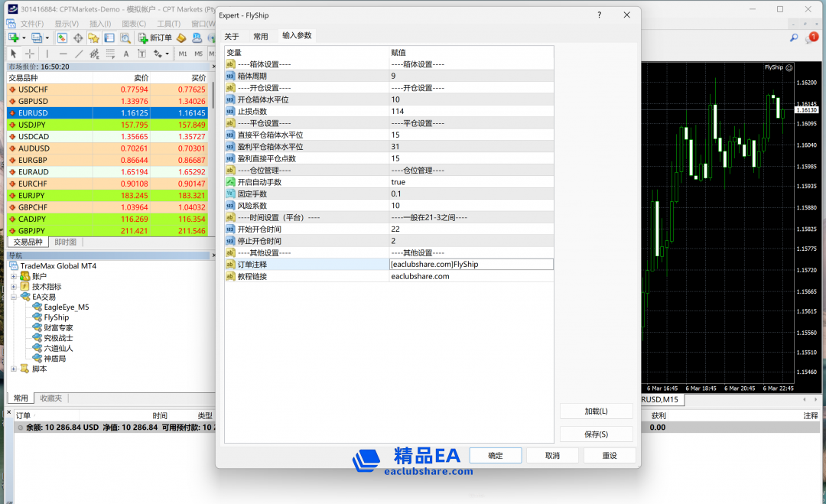Click the 加载(L) button
The height and width of the screenshot is (504, 826).
[x=596, y=411]
